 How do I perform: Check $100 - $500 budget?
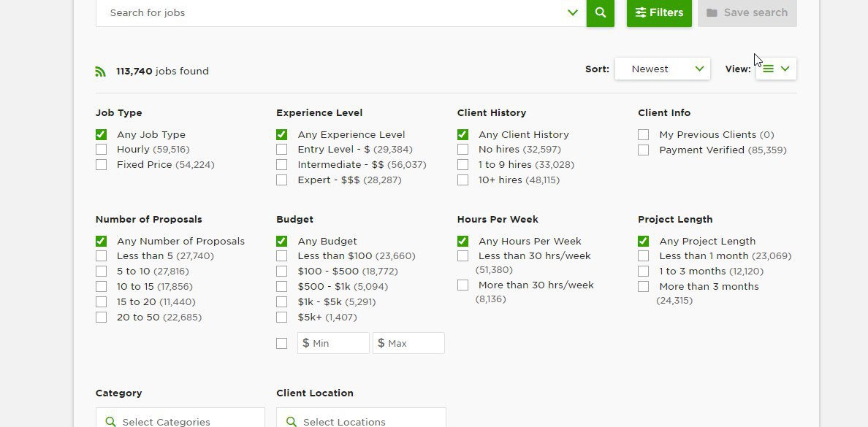[x=282, y=271]
